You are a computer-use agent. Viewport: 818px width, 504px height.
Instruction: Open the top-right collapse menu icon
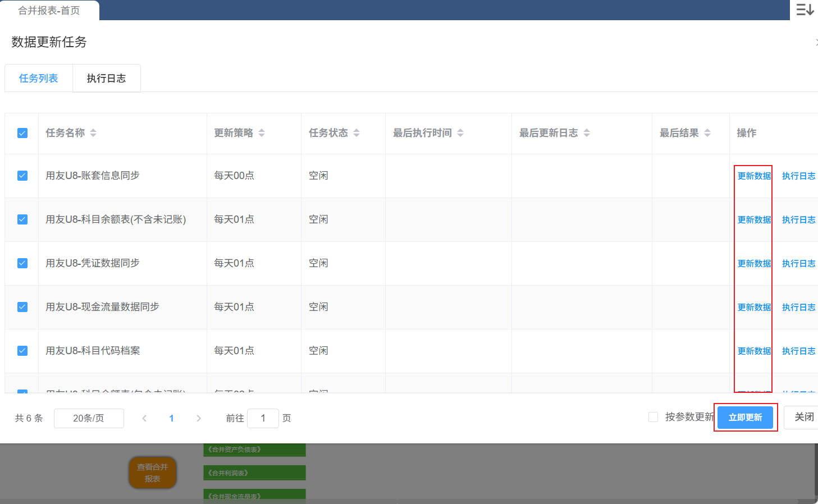click(x=805, y=10)
